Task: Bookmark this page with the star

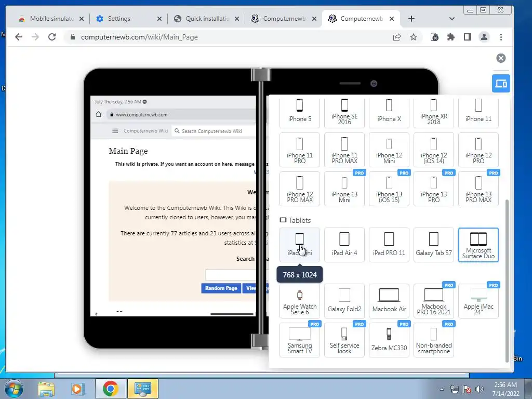Action: coord(413,37)
